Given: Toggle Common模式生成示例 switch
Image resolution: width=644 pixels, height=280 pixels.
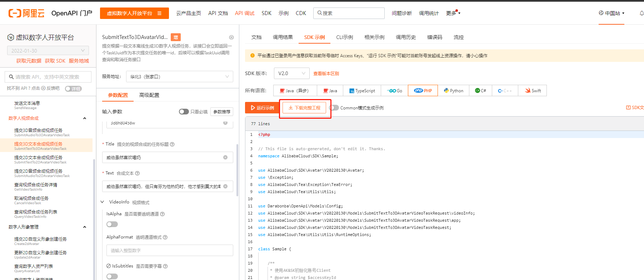Looking at the screenshot, I should pyautogui.click(x=334, y=108).
